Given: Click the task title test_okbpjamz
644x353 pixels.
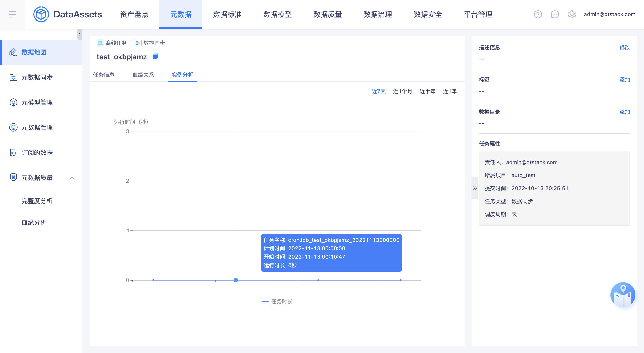Looking at the screenshot, I should coord(122,57).
